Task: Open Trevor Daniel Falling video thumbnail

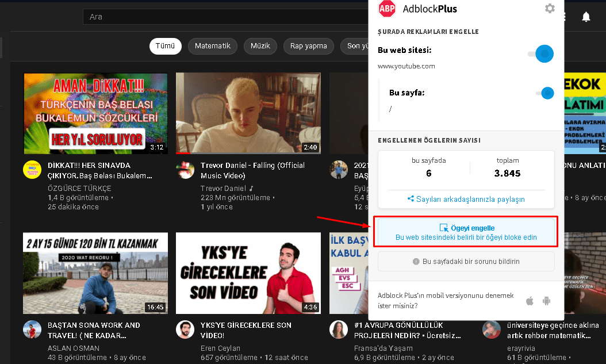Action: coord(248,113)
